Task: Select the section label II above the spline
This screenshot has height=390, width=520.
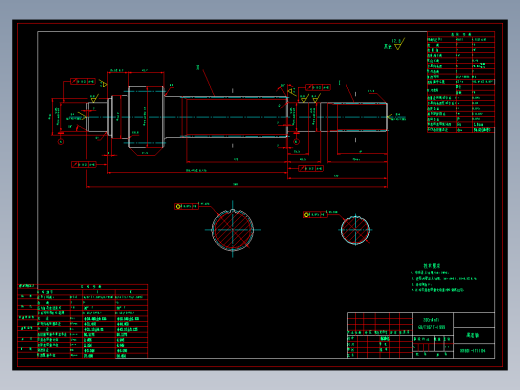Action: [x=197, y=68]
